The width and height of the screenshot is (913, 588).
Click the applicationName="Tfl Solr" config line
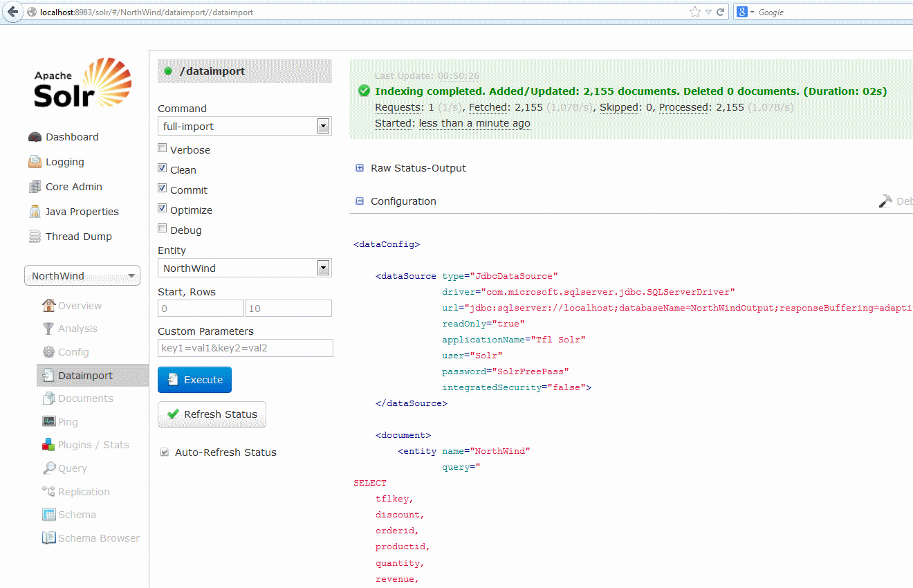(x=514, y=340)
